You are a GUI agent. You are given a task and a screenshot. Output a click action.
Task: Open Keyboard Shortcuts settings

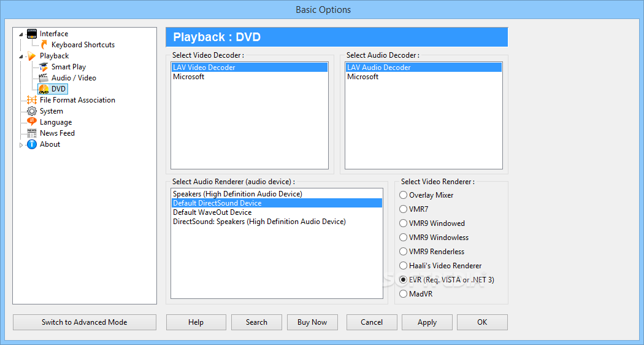coord(83,45)
